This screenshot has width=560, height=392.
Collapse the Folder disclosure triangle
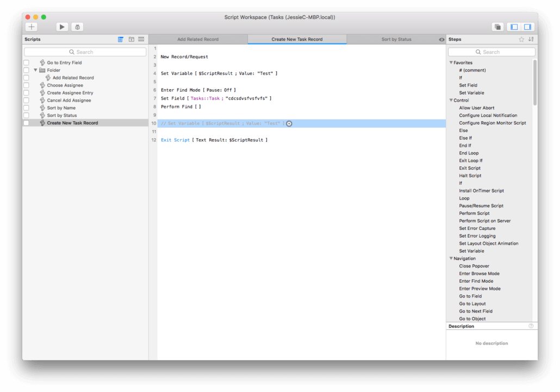click(x=35, y=70)
